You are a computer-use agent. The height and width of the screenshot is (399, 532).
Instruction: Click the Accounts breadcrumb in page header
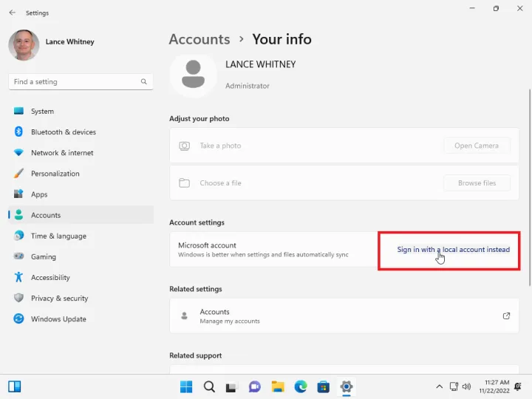click(x=199, y=39)
